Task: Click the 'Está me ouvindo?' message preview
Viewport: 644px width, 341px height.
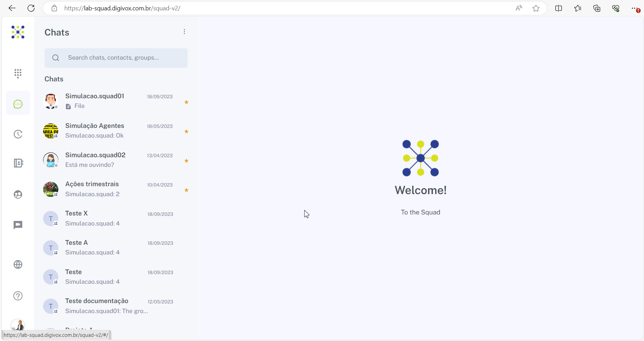Action: (90, 165)
